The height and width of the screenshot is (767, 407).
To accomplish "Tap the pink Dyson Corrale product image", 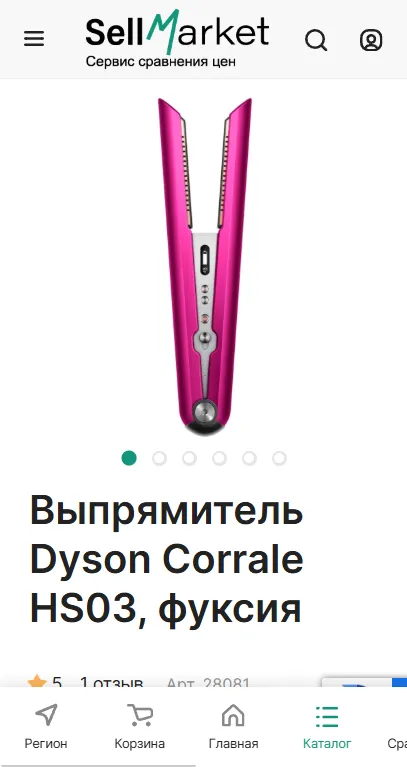I will 204,267.
